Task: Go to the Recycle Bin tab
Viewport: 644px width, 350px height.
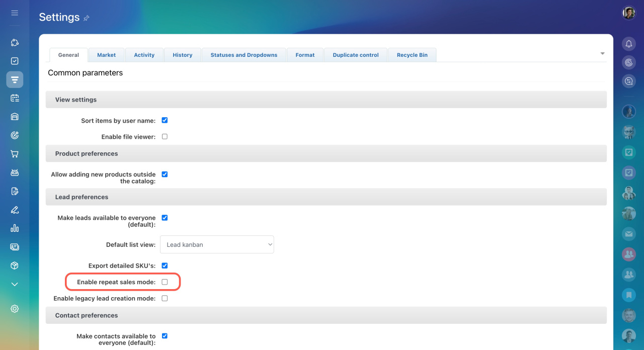Action: (412, 55)
